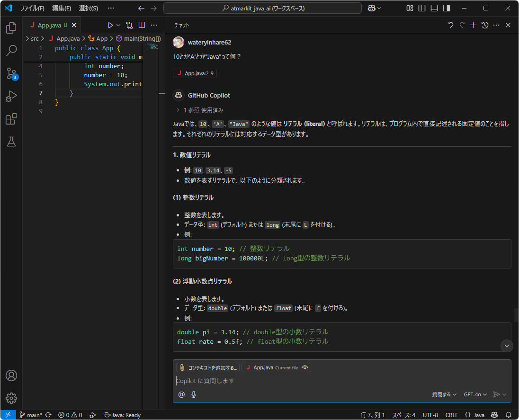
Task: Open the App.java:2-9 reference chip
Action: tap(195, 73)
